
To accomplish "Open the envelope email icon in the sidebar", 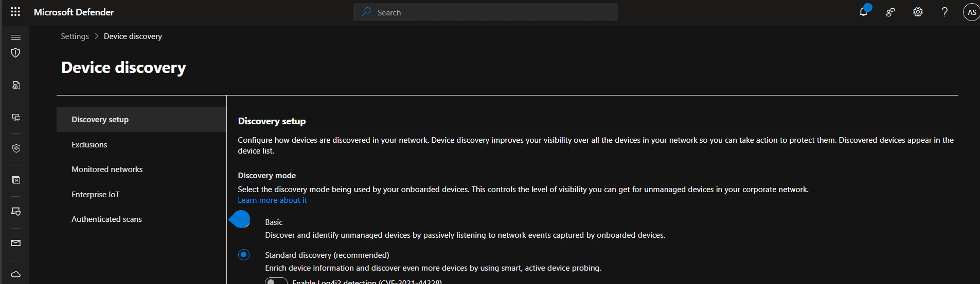I will tap(16, 243).
